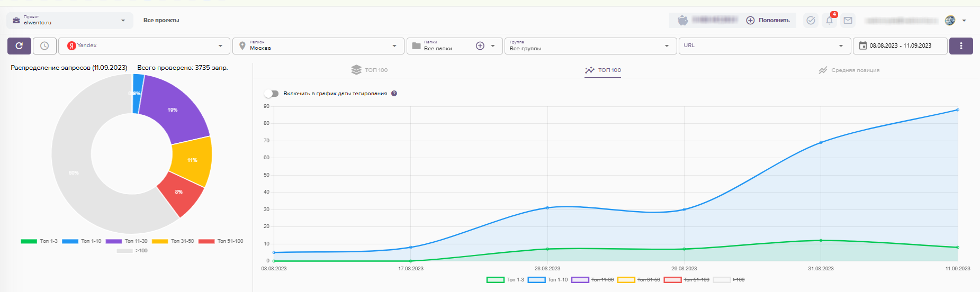Click the help question mark icon

394,94
